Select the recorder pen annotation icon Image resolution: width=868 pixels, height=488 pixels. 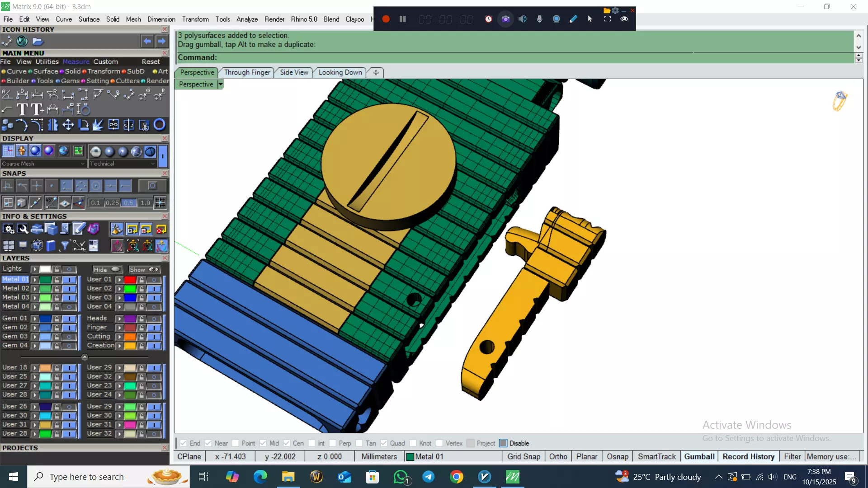click(x=573, y=19)
